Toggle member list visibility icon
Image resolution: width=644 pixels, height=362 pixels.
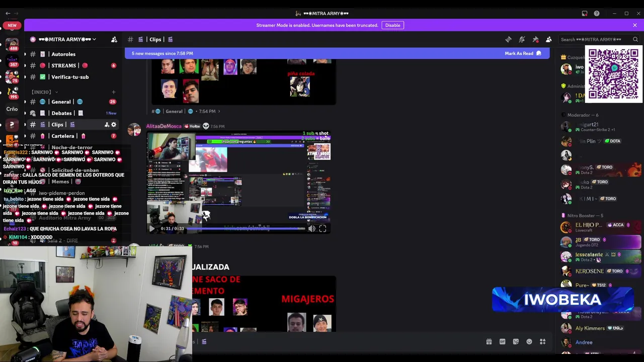pos(549,39)
